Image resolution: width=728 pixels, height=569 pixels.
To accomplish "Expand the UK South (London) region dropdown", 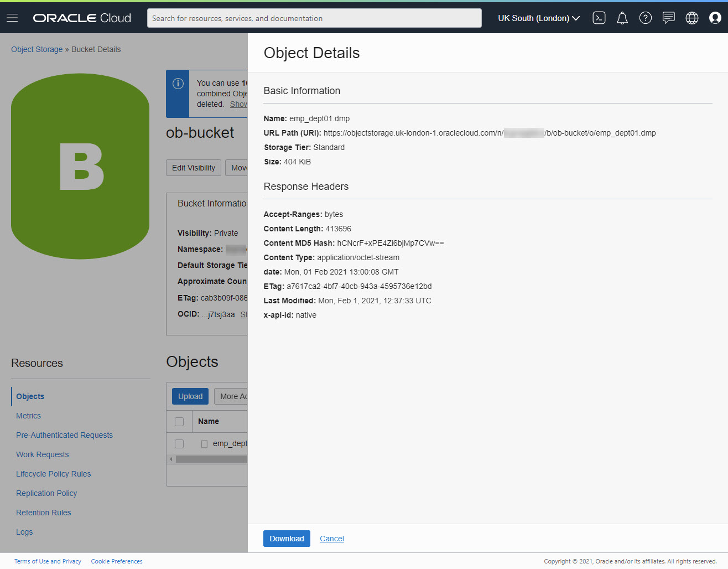I will [539, 18].
